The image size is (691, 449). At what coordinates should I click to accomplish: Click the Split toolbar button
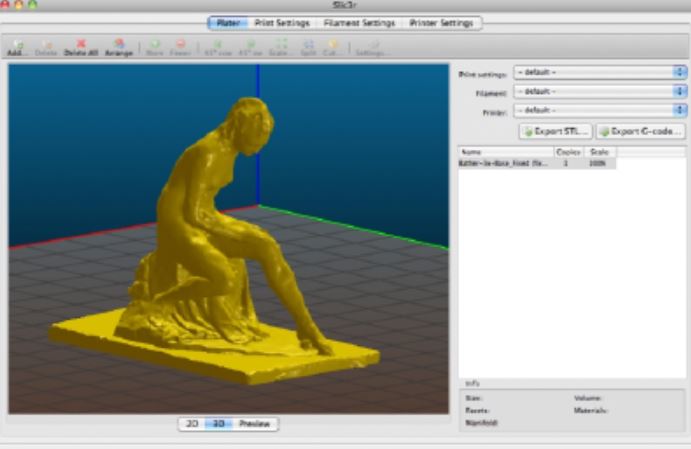point(308,48)
